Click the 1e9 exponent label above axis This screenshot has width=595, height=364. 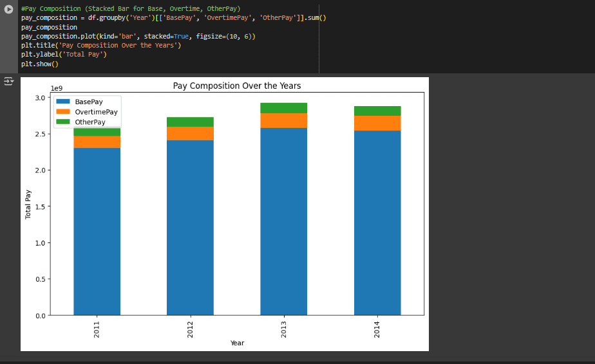coord(57,88)
